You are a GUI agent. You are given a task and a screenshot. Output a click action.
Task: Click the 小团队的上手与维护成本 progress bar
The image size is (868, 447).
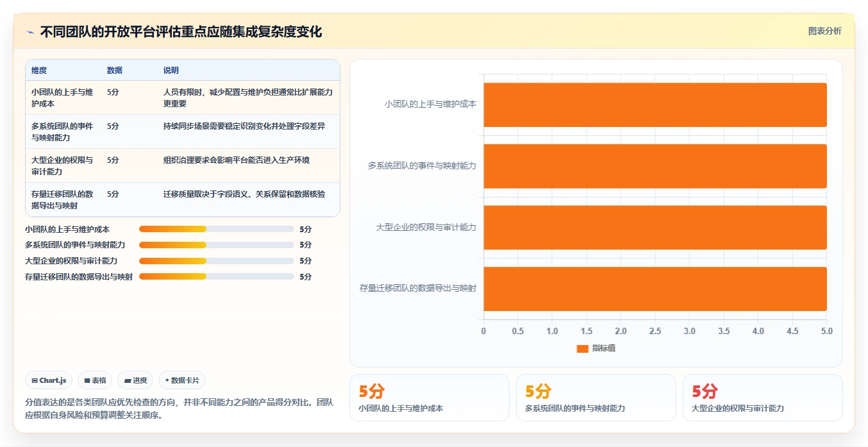click(217, 229)
